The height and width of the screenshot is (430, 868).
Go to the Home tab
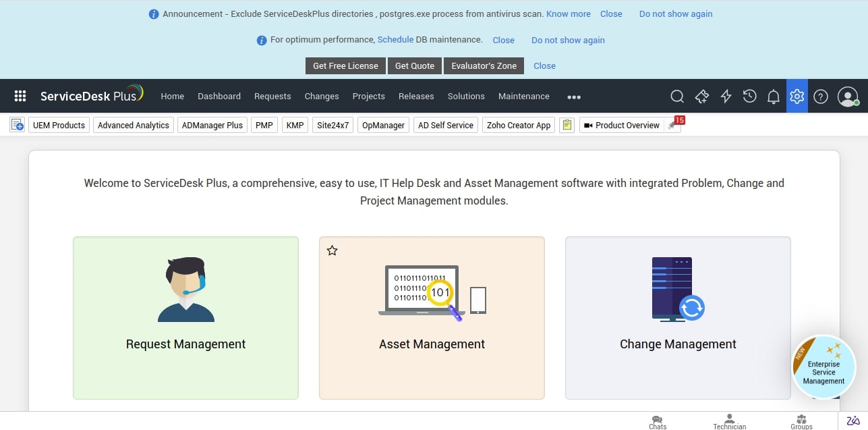172,96
